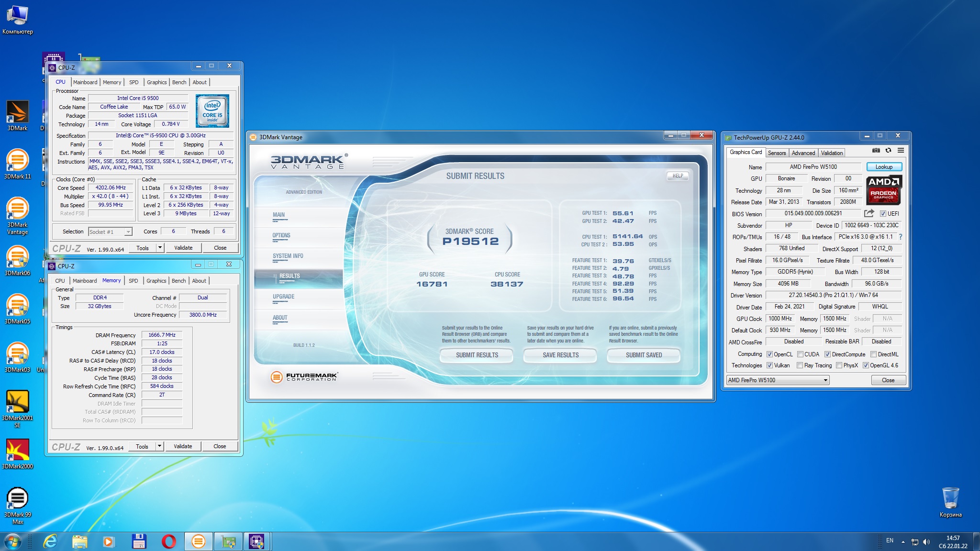Click the volume speaker tray icon
The image size is (980, 551).
(x=926, y=541)
